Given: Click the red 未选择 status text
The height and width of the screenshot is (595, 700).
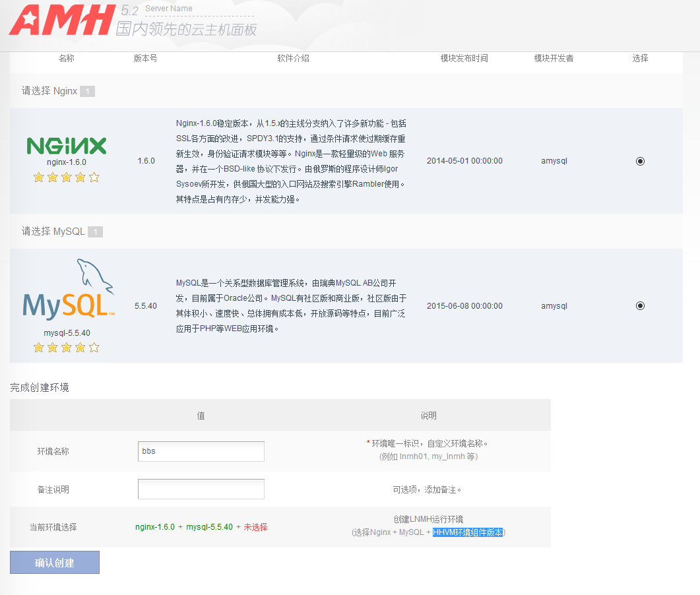Looking at the screenshot, I should pyautogui.click(x=255, y=527).
